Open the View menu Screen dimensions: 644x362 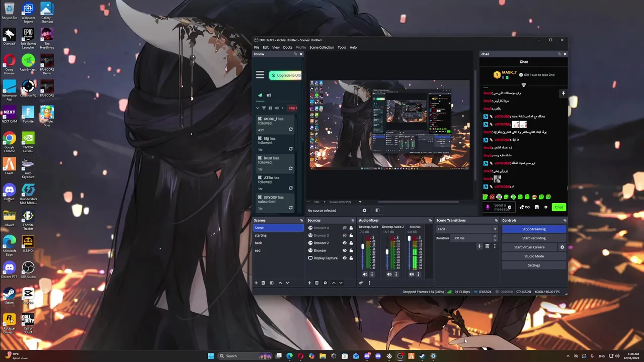pos(276,47)
